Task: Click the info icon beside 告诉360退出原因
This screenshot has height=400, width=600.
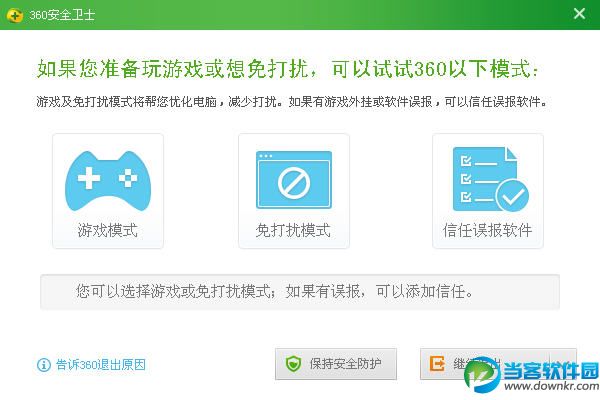Action: pos(43,365)
